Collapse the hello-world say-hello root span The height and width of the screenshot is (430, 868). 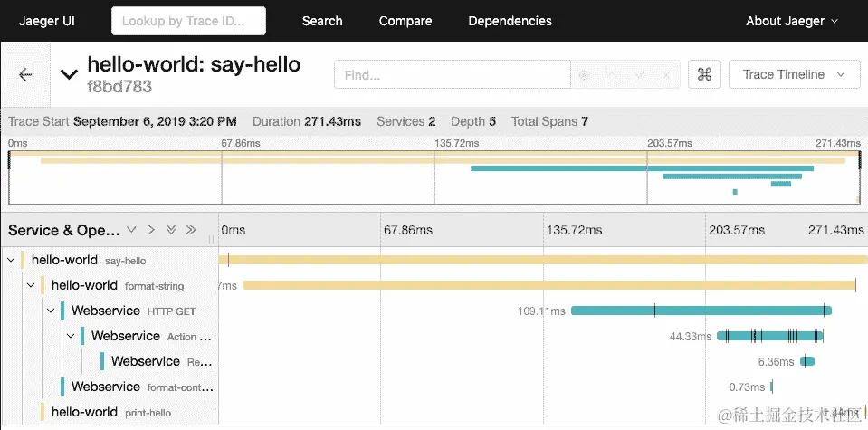(11, 261)
